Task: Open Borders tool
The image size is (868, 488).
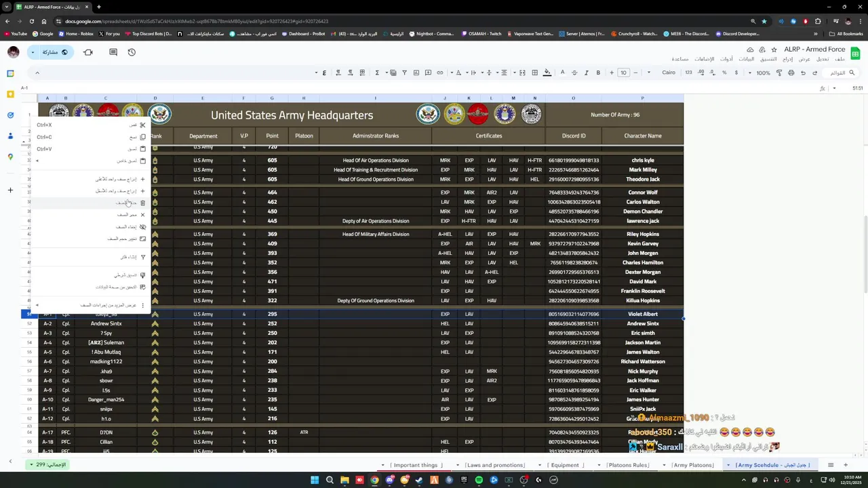Action: click(535, 73)
